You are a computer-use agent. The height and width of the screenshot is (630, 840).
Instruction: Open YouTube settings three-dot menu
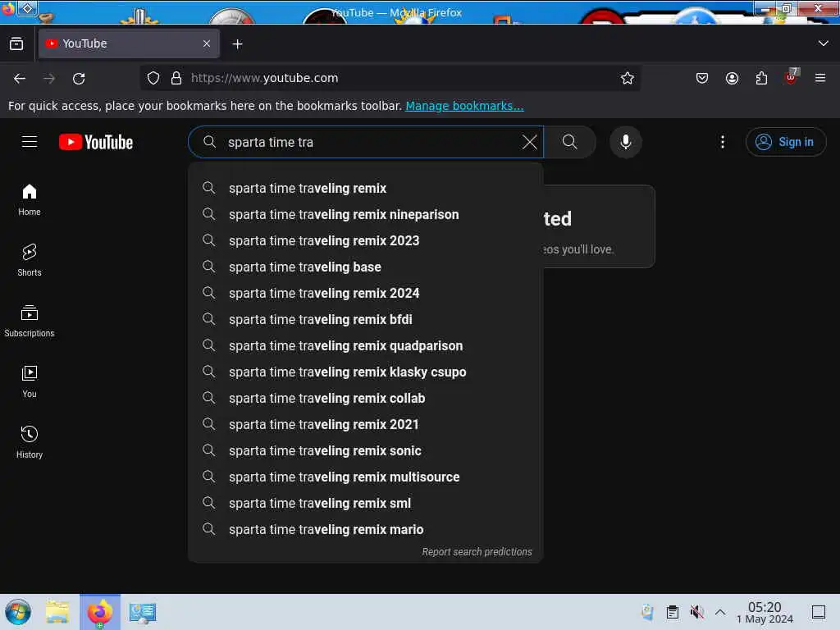(722, 142)
